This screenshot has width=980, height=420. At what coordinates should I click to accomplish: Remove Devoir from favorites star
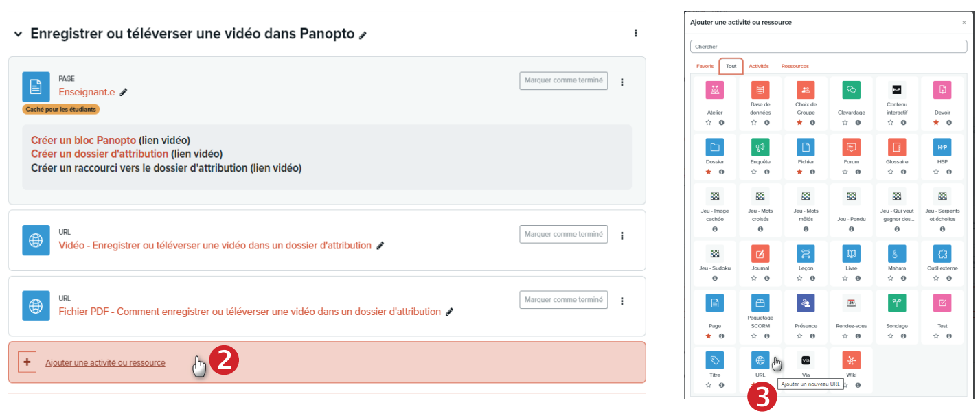(935, 122)
